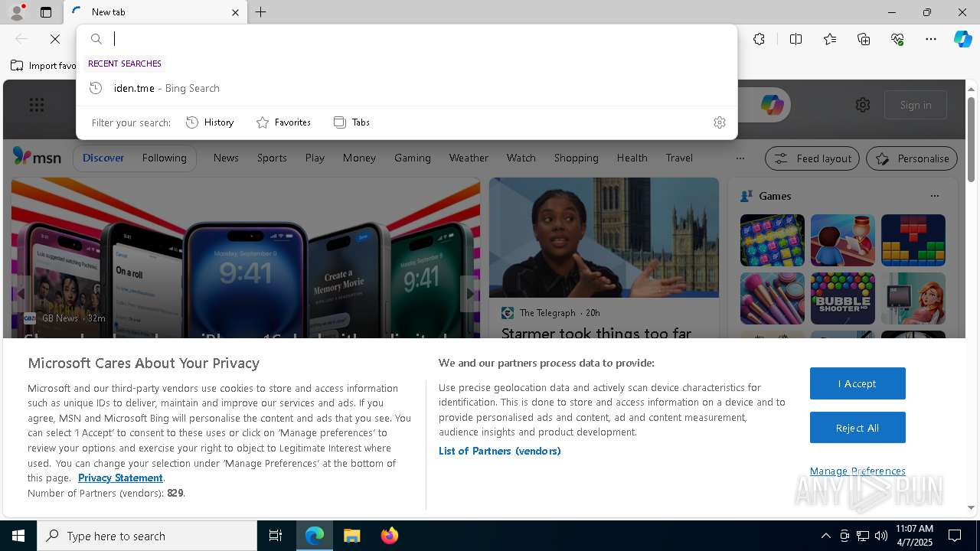Click the Sign in button
Screen dimensions: 980x551
click(916, 105)
